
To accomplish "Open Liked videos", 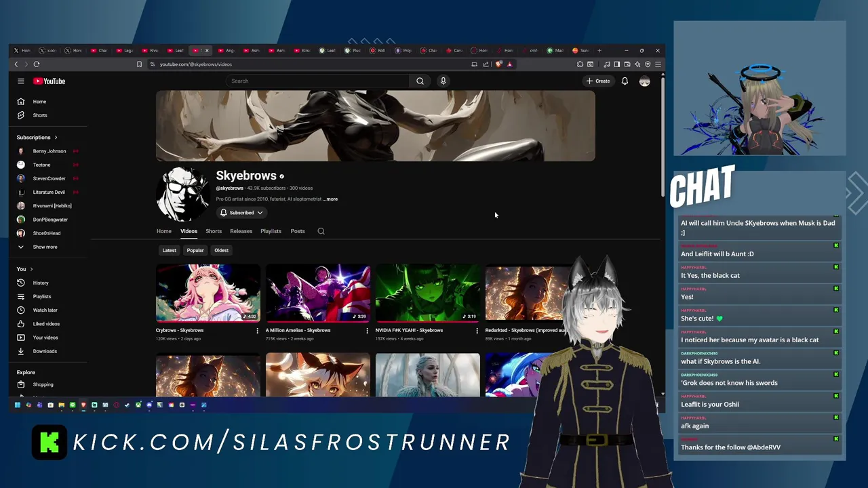I will (47, 324).
